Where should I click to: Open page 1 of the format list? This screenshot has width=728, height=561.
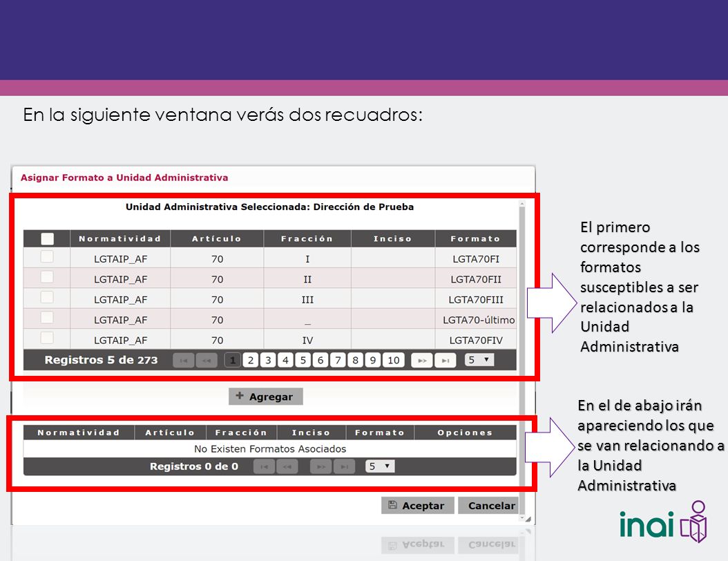(233, 361)
